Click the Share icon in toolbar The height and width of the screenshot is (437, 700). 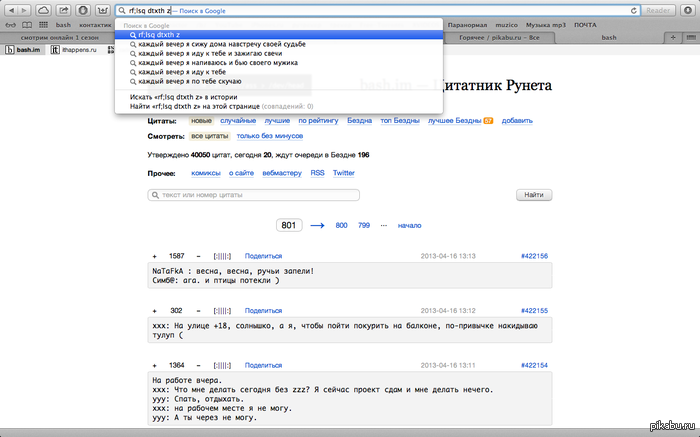(x=63, y=9)
